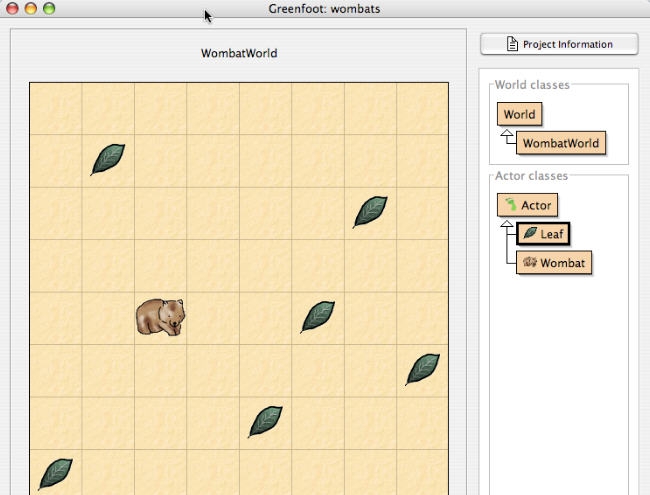Select the topmost leaf in the world
The height and width of the screenshot is (495, 650).
[108, 159]
